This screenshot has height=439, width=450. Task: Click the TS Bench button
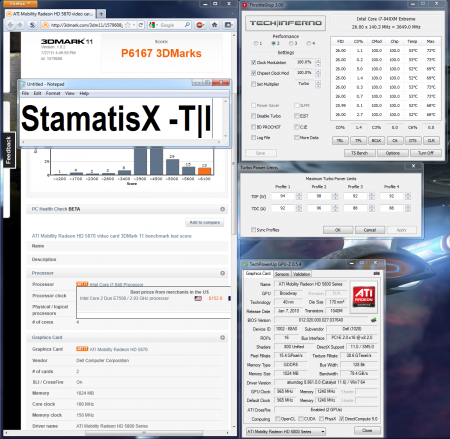[360, 153]
